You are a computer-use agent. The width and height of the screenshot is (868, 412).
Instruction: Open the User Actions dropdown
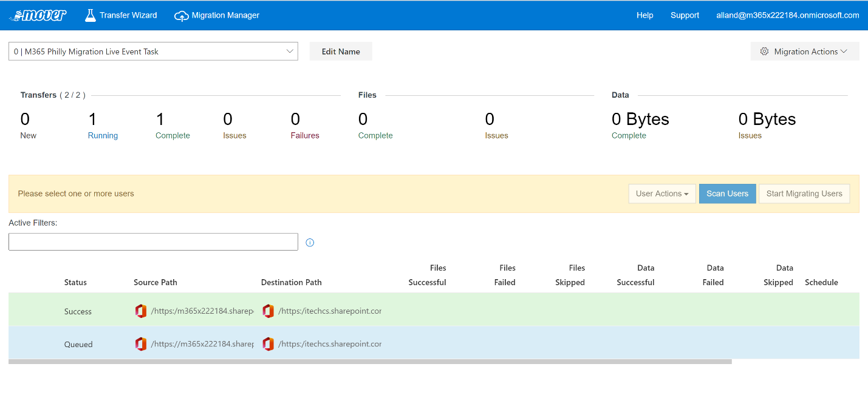pos(661,194)
